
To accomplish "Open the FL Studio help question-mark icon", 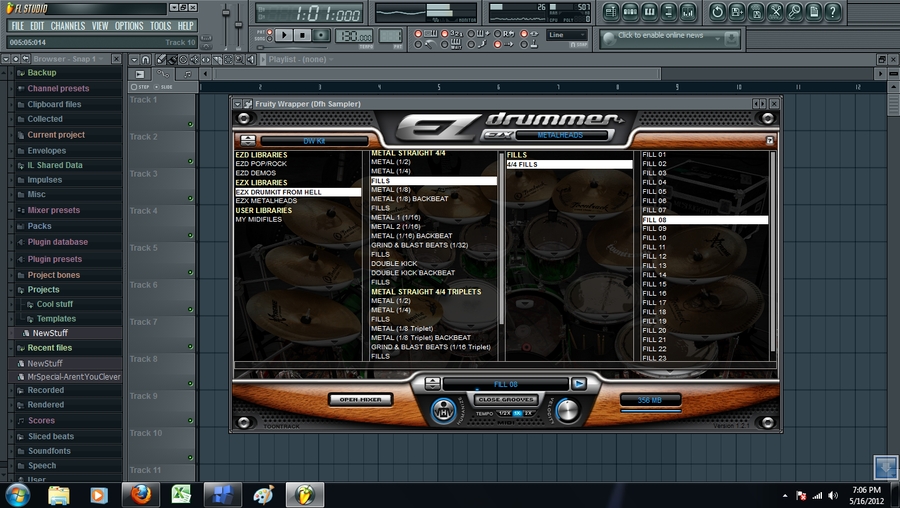I will pos(833,12).
